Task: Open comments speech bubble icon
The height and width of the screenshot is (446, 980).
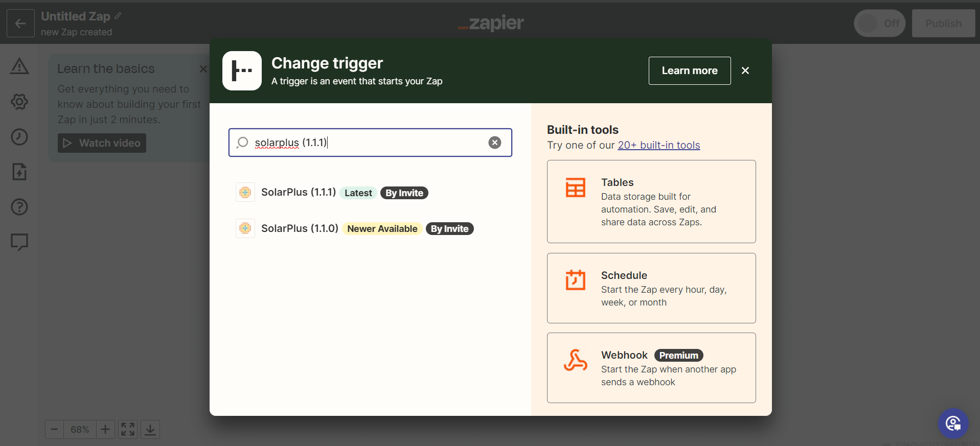Action: pos(19,242)
